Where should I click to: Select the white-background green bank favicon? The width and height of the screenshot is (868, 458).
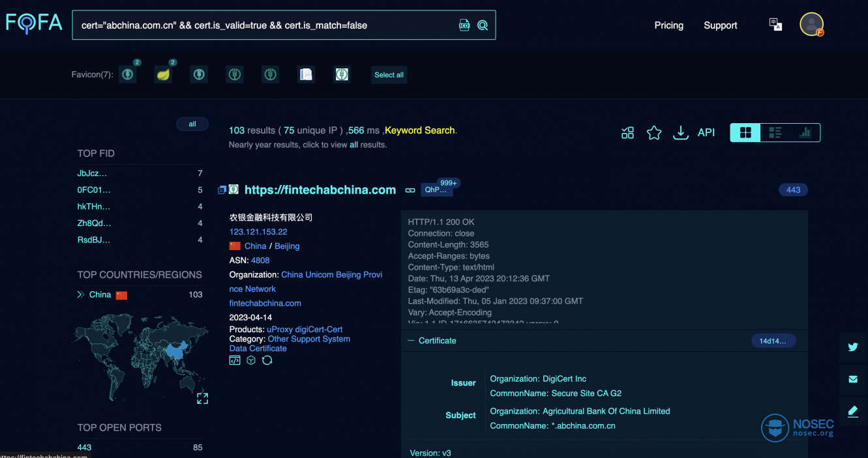(x=342, y=74)
